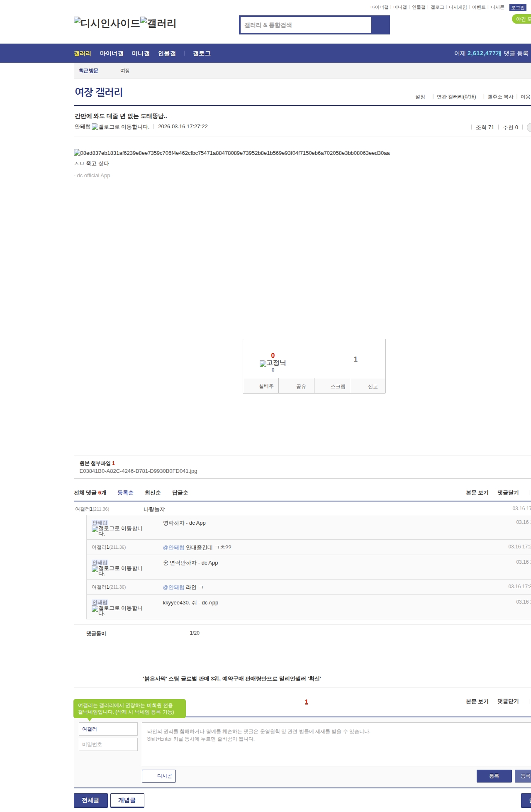
Task: Open the 디시콘 picker button under the comment box
Action: point(159,776)
